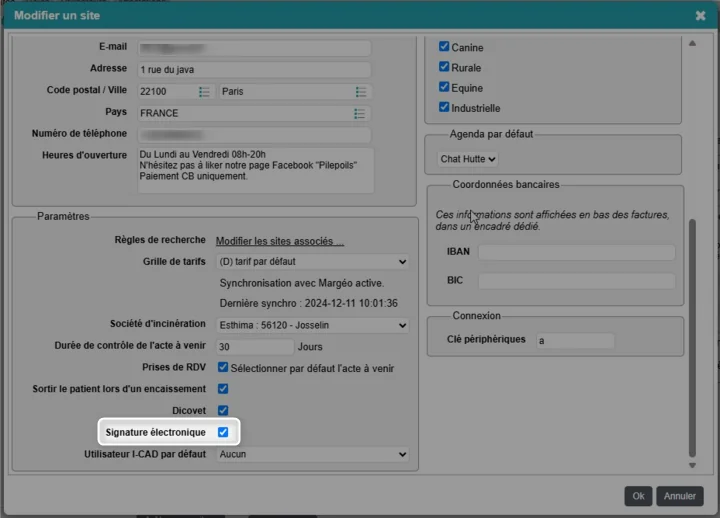Click the scrollbar down arrow
The width and height of the screenshot is (720, 518).
tap(691, 465)
